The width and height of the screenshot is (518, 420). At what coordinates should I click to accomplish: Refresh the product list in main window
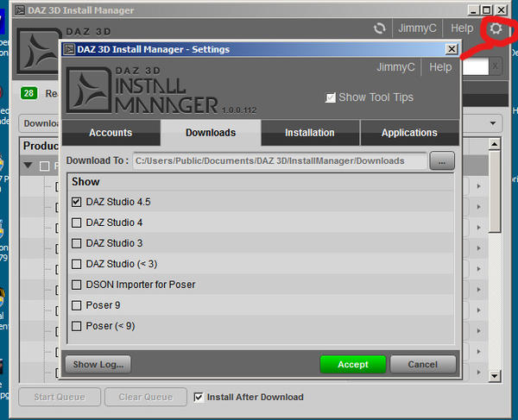[379, 28]
